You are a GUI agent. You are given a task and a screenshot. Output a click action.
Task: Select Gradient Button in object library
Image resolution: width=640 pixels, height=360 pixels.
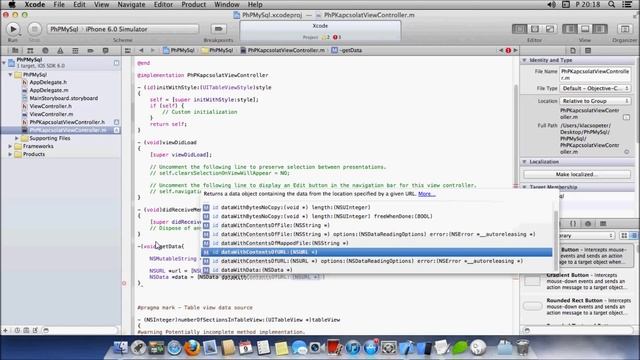coord(578,281)
